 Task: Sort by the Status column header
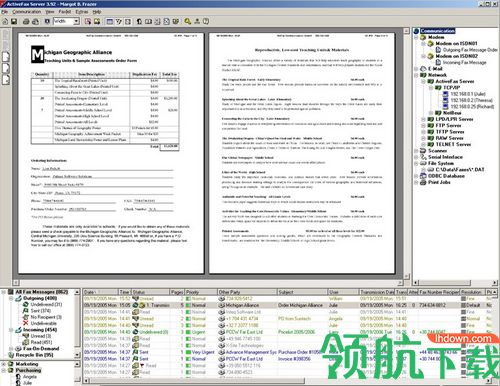[151, 292]
